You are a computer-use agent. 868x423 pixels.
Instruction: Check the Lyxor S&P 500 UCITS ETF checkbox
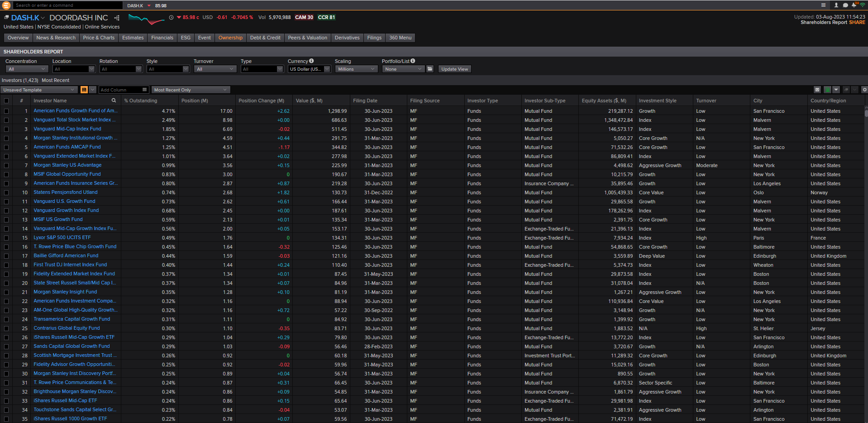[x=6, y=238]
